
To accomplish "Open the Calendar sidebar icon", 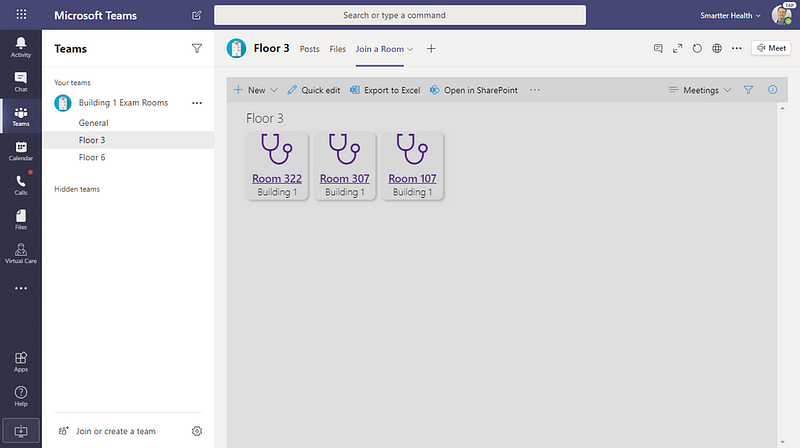I will coord(21,151).
